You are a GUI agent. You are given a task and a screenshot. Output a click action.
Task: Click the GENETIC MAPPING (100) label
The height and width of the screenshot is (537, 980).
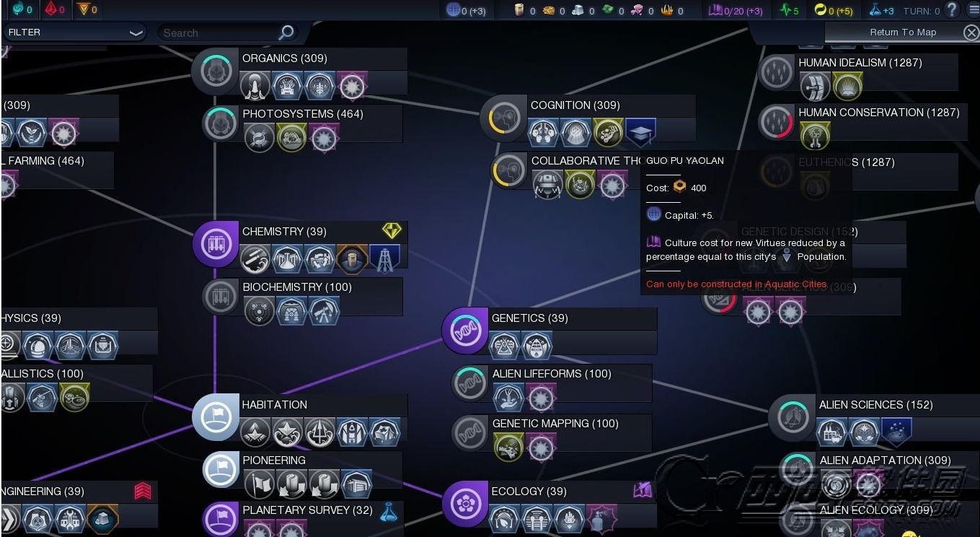click(555, 424)
